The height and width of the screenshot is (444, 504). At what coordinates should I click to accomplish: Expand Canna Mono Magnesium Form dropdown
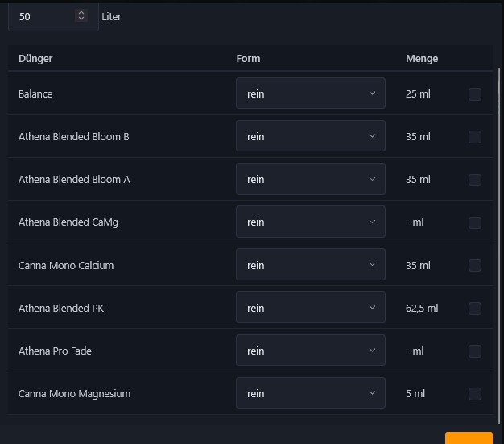[310, 393]
